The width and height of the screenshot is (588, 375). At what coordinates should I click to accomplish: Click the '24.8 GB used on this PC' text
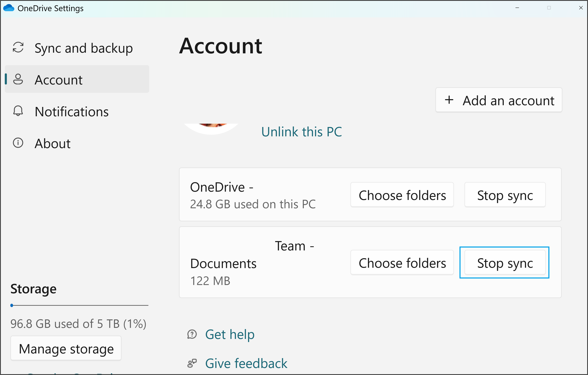(x=253, y=204)
